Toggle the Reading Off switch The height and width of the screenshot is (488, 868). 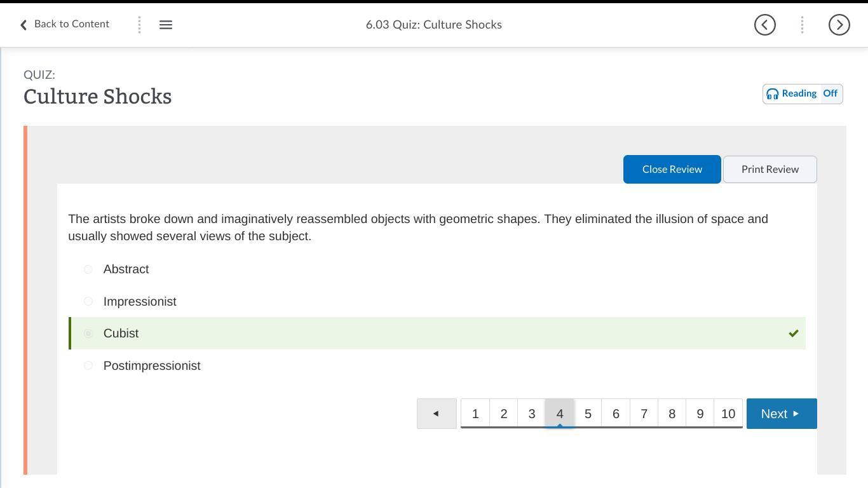[831, 94]
